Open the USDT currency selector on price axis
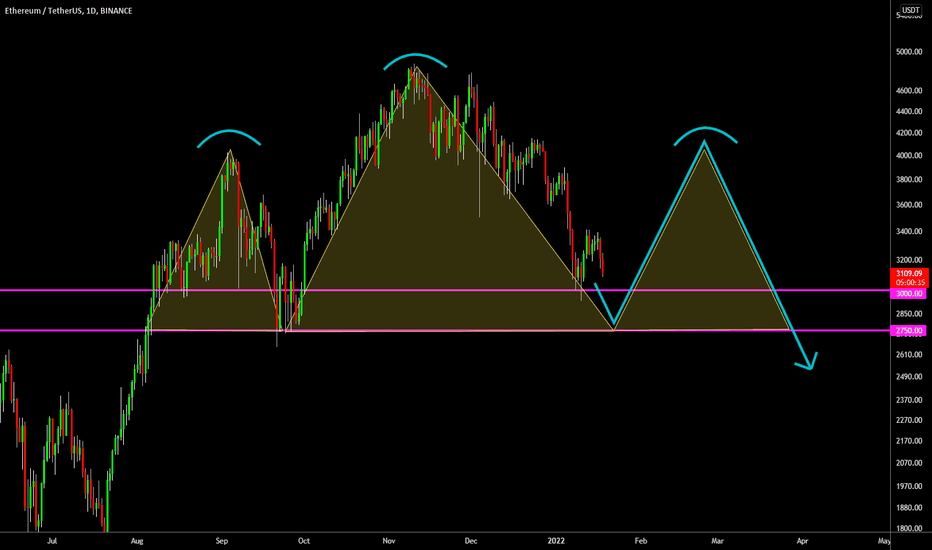Viewport: 932px width, 550px height. tap(911, 10)
